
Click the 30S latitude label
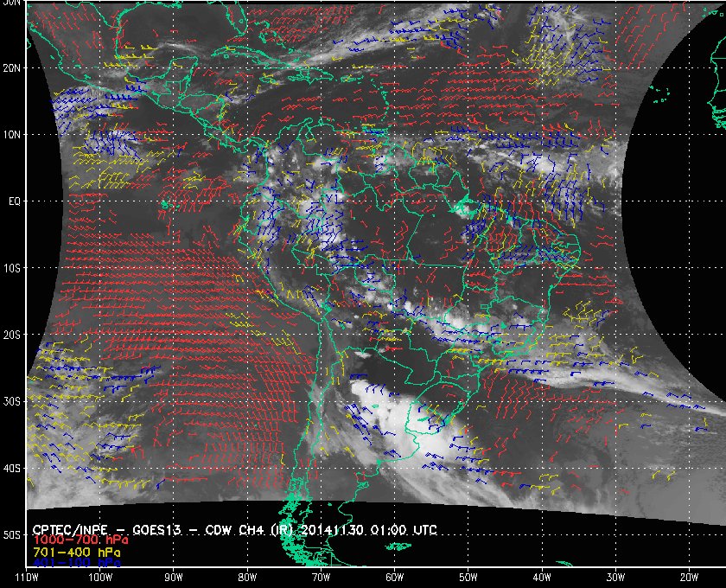point(11,401)
